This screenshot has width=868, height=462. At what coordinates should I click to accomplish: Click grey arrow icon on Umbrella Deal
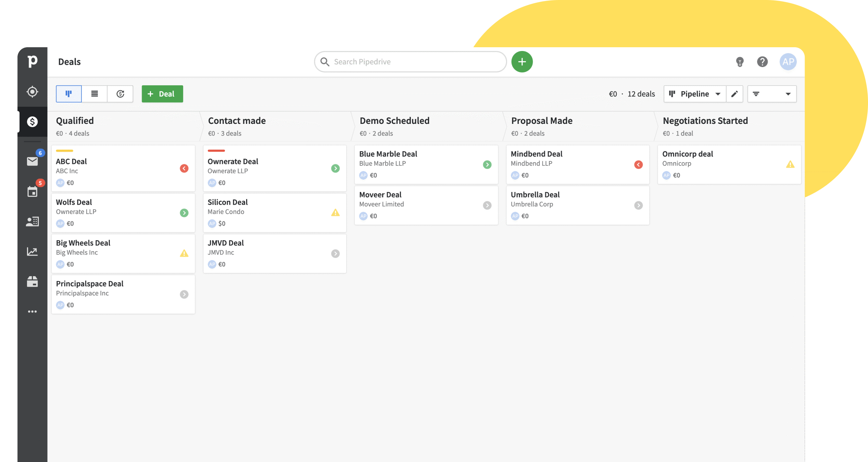[x=639, y=205]
